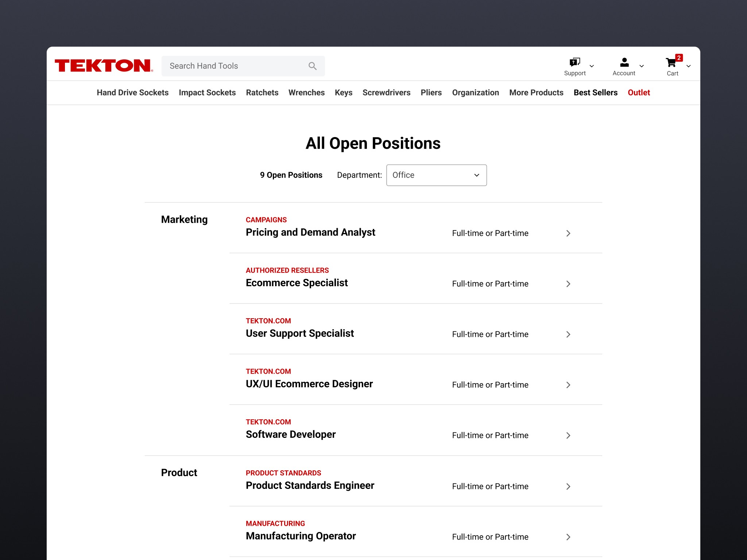Click the chevron for Pricing and Demand Analyst
The width and height of the screenshot is (747, 560).
[x=568, y=233]
